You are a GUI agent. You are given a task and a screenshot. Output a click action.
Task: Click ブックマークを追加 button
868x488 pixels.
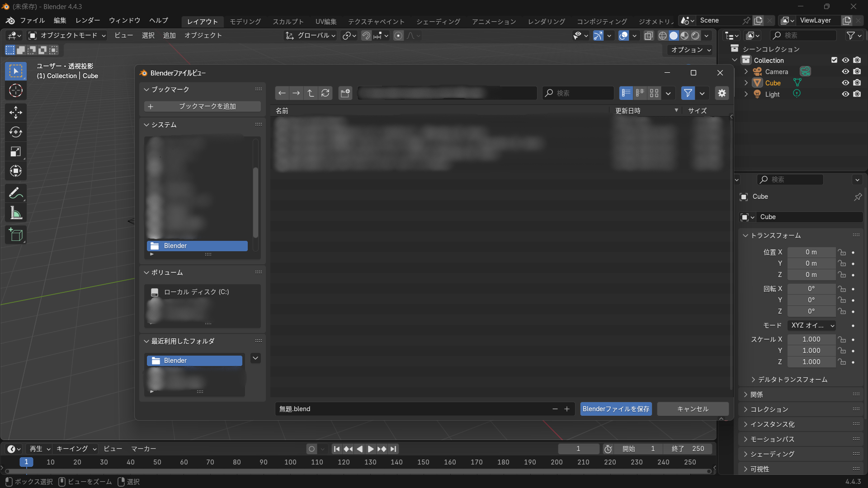click(202, 106)
